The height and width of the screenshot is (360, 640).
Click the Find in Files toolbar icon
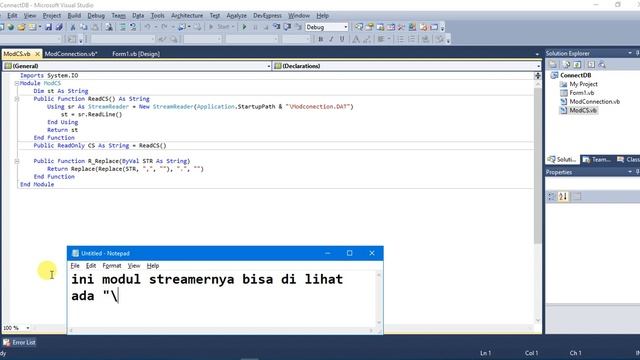pyautogui.click(x=109, y=27)
